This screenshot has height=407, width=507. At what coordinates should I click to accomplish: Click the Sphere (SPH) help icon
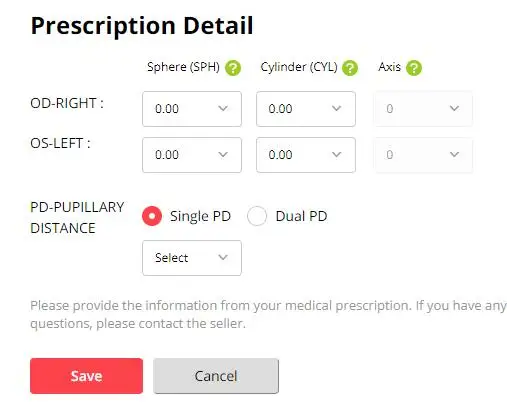233,68
